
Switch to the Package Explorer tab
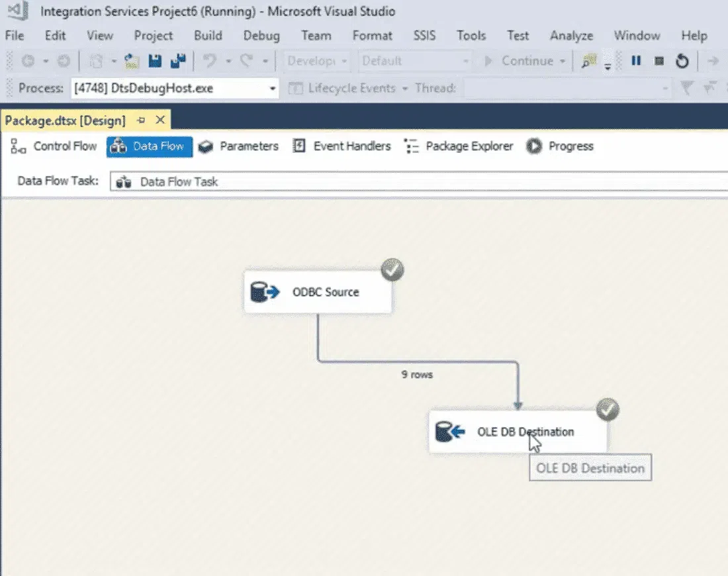click(x=459, y=146)
